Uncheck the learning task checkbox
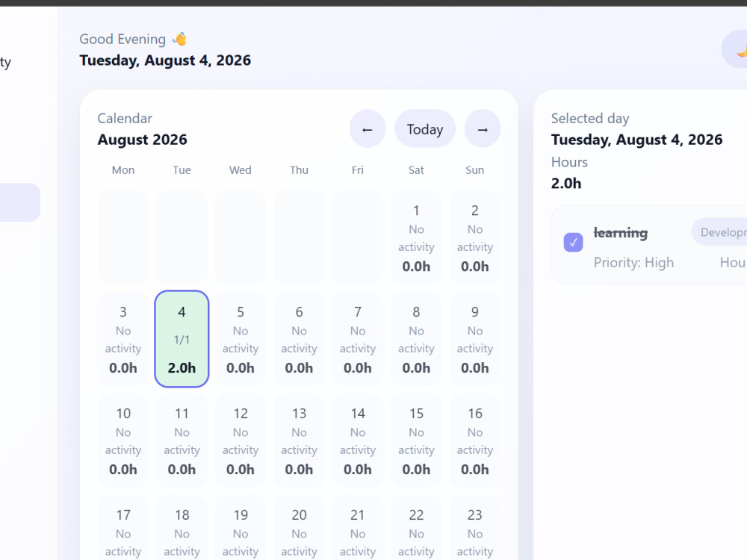 [573, 242]
